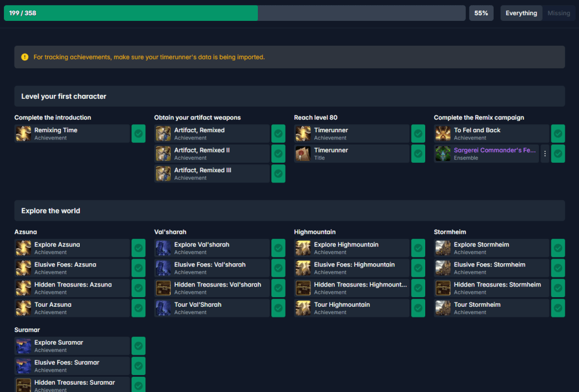Click the Remixing Time achievement icon

pos(23,134)
